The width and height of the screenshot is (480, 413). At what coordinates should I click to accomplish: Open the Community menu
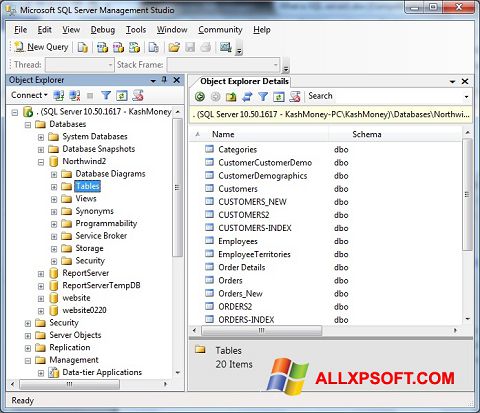pyautogui.click(x=220, y=30)
